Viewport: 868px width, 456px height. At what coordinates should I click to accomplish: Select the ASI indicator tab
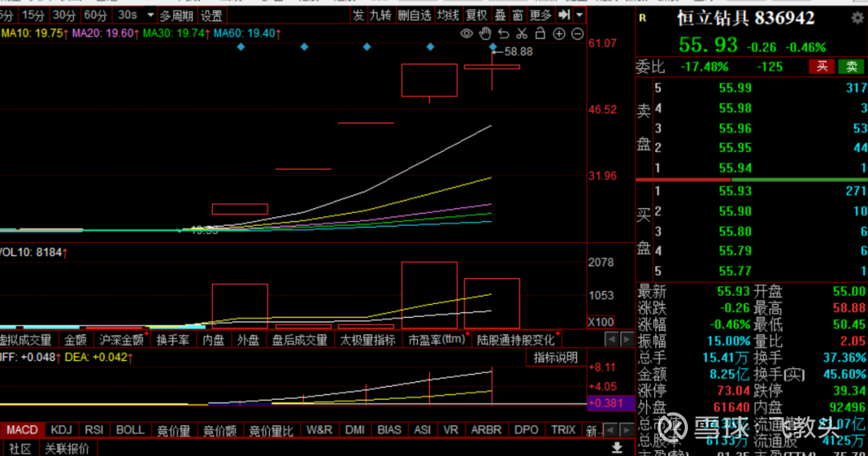pyautogui.click(x=423, y=430)
